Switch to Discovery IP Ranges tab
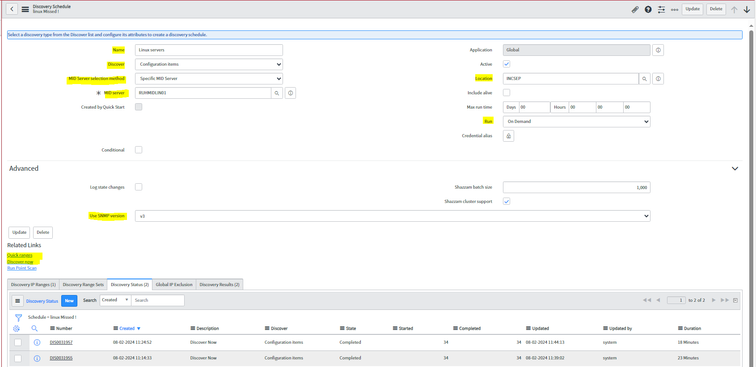 [x=33, y=285]
